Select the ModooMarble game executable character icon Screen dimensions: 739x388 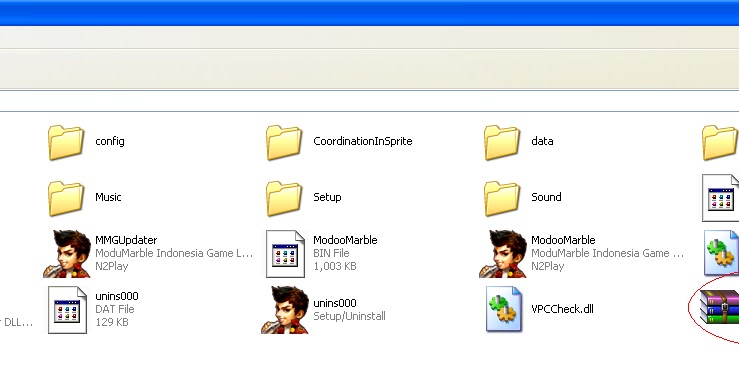pos(503,254)
